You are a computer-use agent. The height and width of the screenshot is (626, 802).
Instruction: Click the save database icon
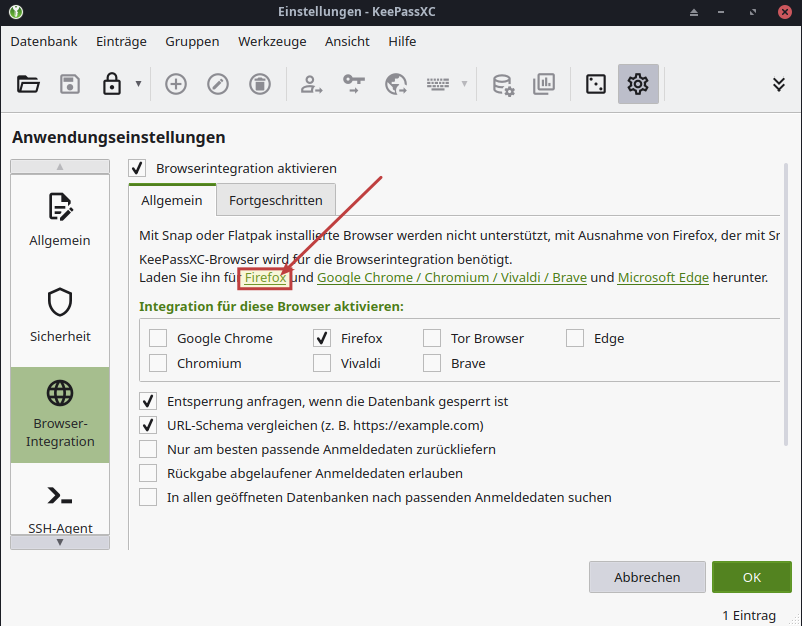tap(70, 84)
